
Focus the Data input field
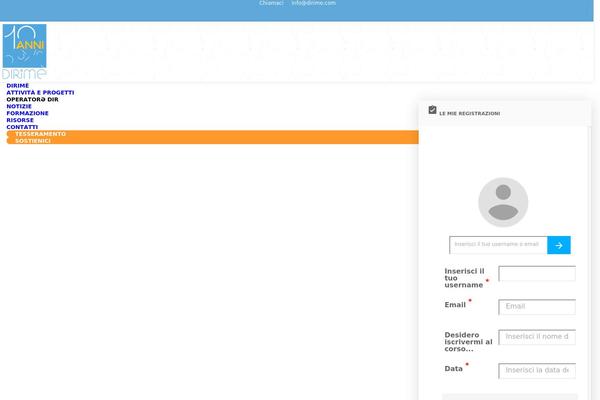pyautogui.click(x=537, y=371)
